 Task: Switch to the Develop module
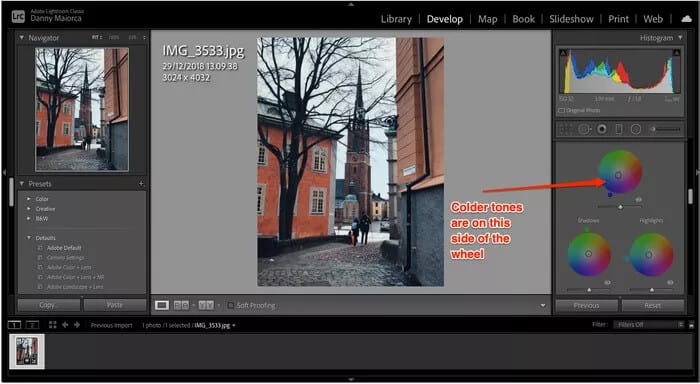pos(445,19)
